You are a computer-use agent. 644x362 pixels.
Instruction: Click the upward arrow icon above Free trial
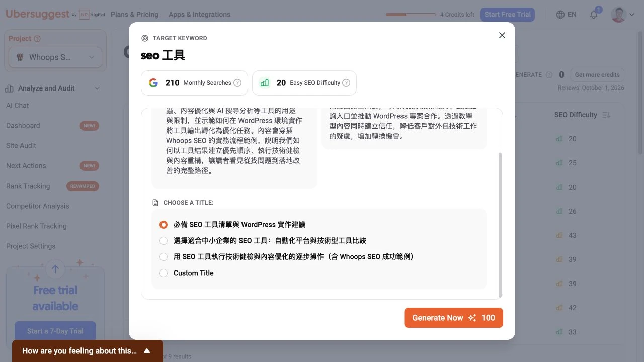(55, 269)
